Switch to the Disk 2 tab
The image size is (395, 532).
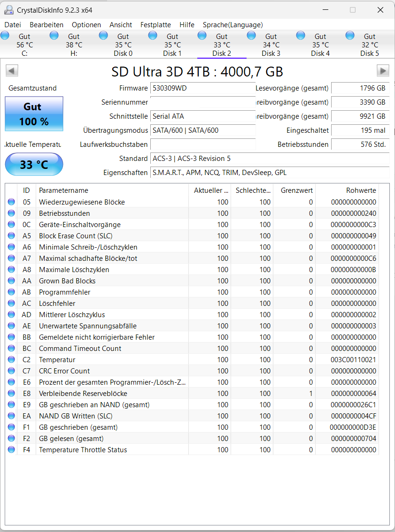coord(222,45)
